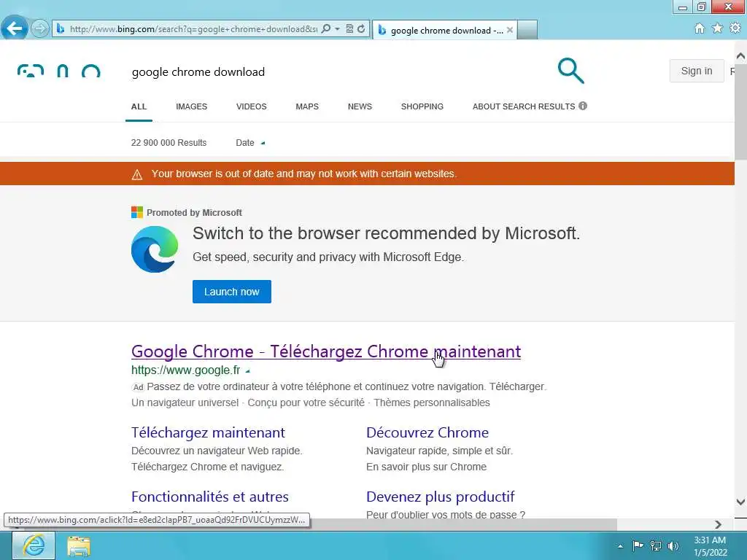Open the Tools gear icon
Screen dimensions: 747x560
pos(735,28)
